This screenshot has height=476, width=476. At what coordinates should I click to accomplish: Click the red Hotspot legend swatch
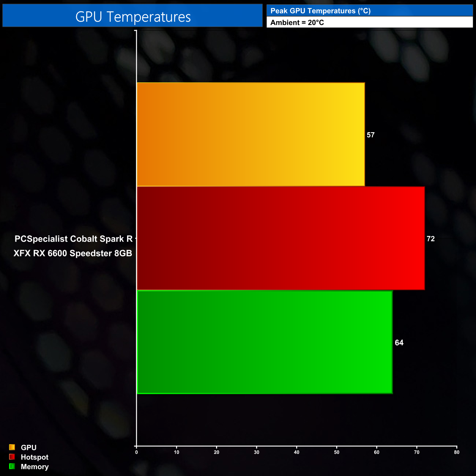12,457
